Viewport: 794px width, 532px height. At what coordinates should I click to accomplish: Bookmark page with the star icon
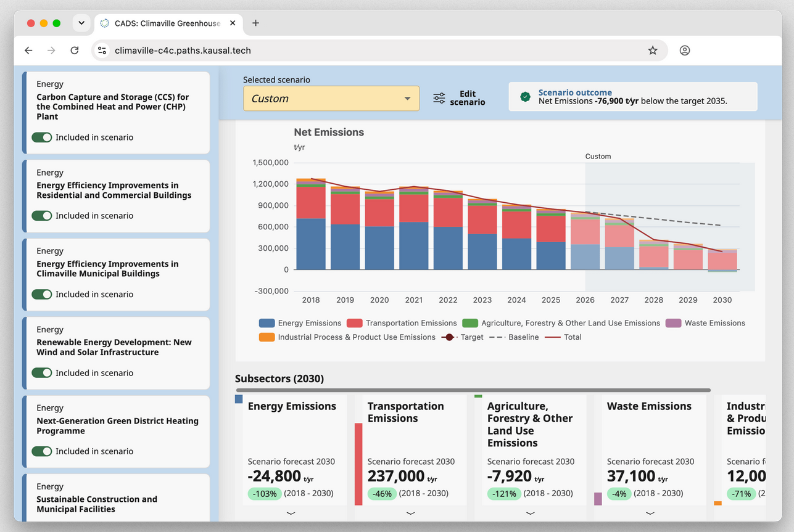coord(653,51)
